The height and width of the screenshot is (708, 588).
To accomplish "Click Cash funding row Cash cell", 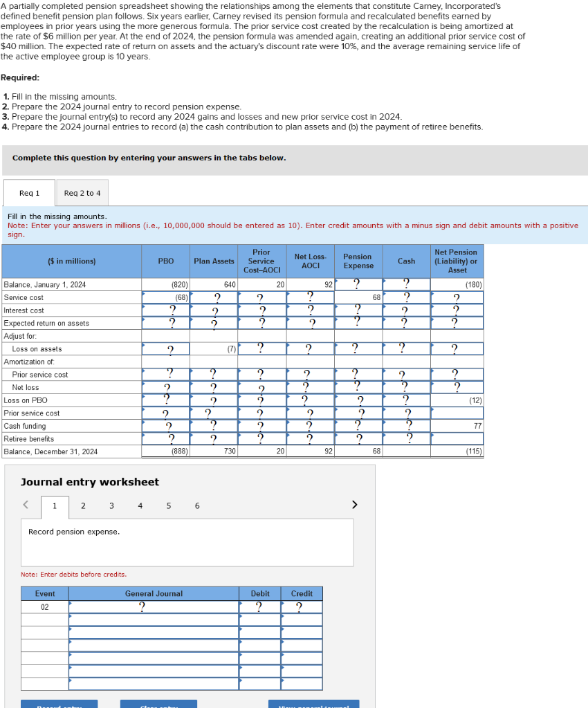I will (406, 426).
